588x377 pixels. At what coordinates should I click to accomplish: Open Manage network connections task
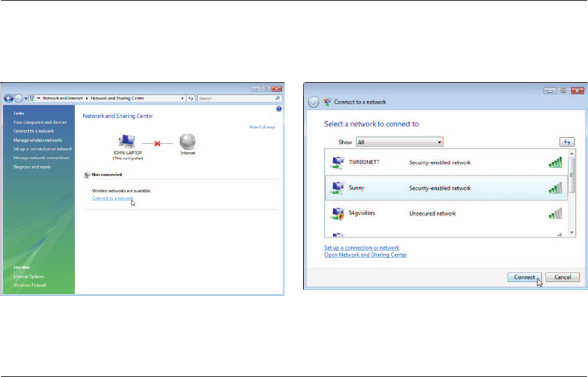[41, 158]
